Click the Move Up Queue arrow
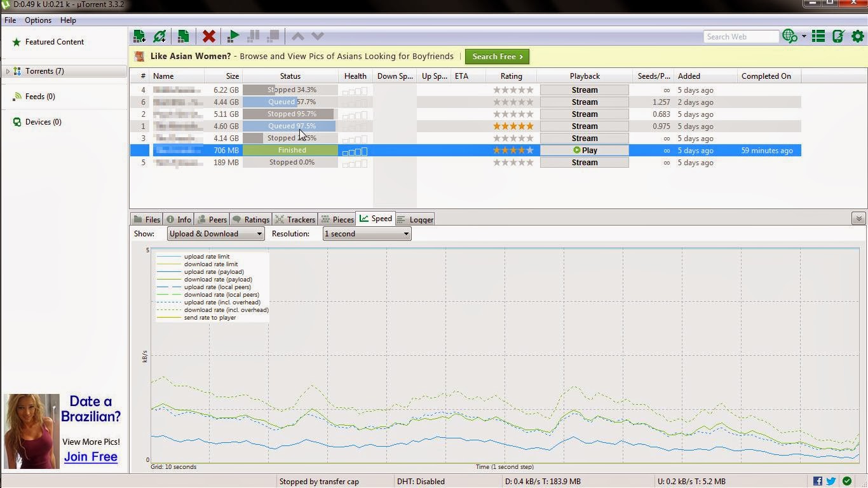The width and height of the screenshot is (868, 488). click(x=297, y=36)
